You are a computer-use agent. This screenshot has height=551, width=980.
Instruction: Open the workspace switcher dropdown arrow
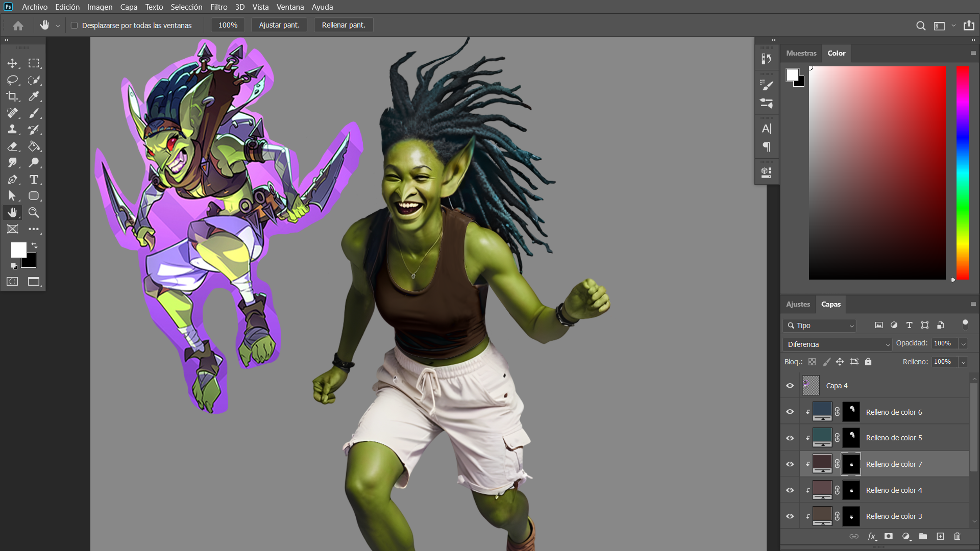(953, 26)
